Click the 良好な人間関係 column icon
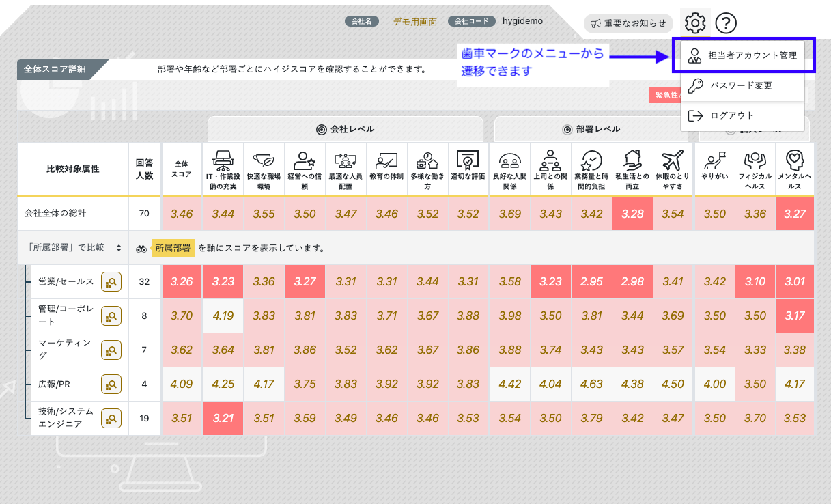Viewport: 831px width, 504px height. point(510,160)
